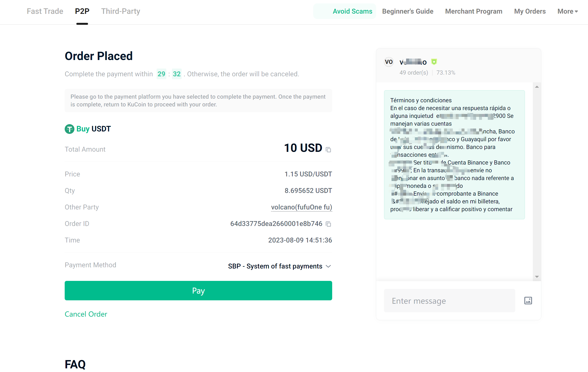This screenshot has height=372, width=588.
Task: Attach an image in the chat
Action: click(x=528, y=301)
